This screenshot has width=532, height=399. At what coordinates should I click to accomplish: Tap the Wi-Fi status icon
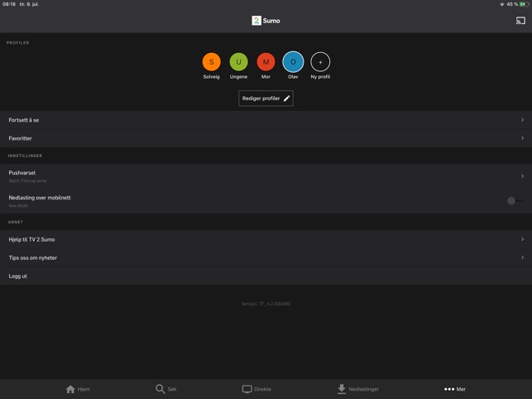pos(502,4)
